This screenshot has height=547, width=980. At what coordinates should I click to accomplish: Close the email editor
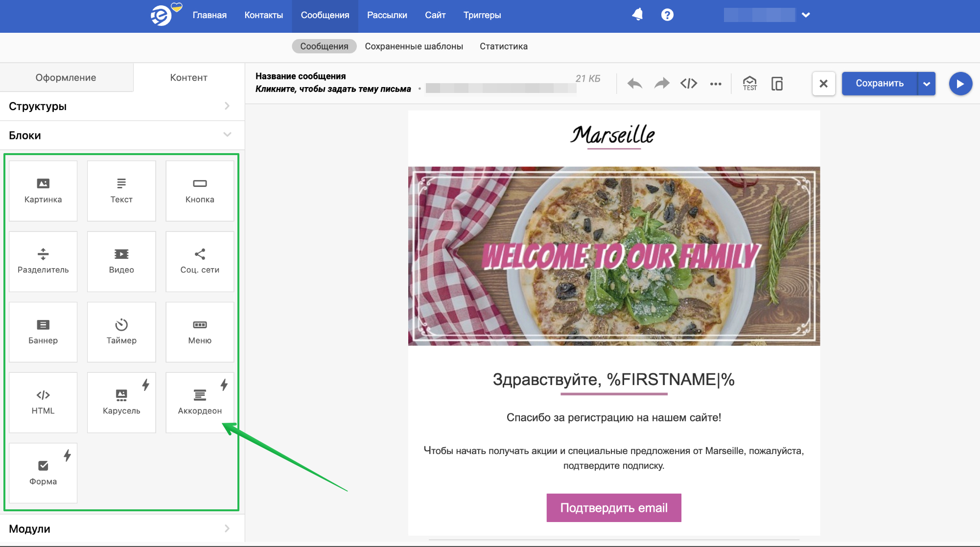[x=824, y=84]
